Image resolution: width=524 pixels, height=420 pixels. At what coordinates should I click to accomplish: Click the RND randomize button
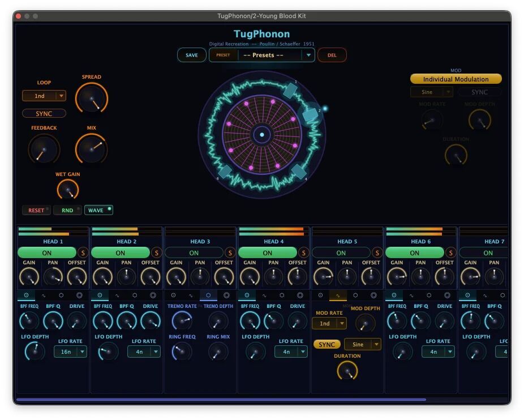pyautogui.click(x=67, y=210)
